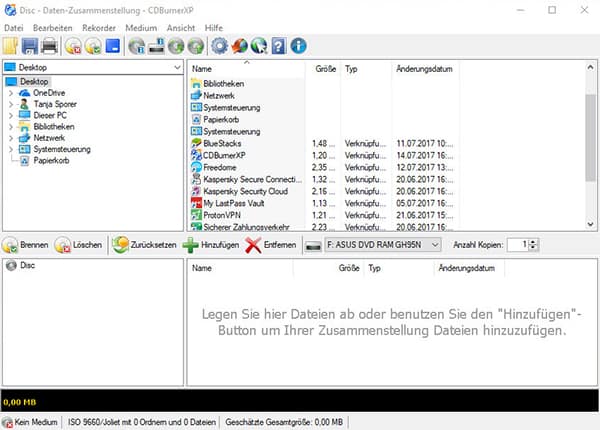This screenshot has width=600, height=430.
Task: Click the Löschen erase button
Action: 78,245
